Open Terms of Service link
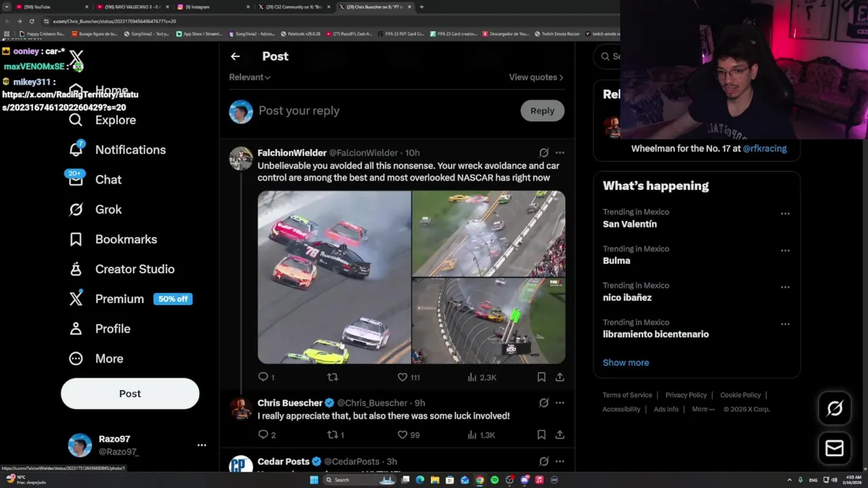 (x=627, y=395)
